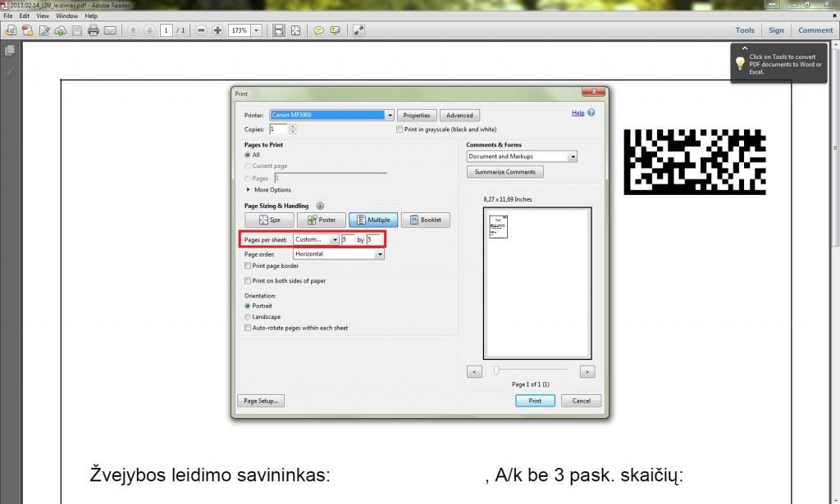Image resolution: width=840 pixels, height=504 pixels.
Task: Open the attachments paperclip side panel
Action: (10, 71)
